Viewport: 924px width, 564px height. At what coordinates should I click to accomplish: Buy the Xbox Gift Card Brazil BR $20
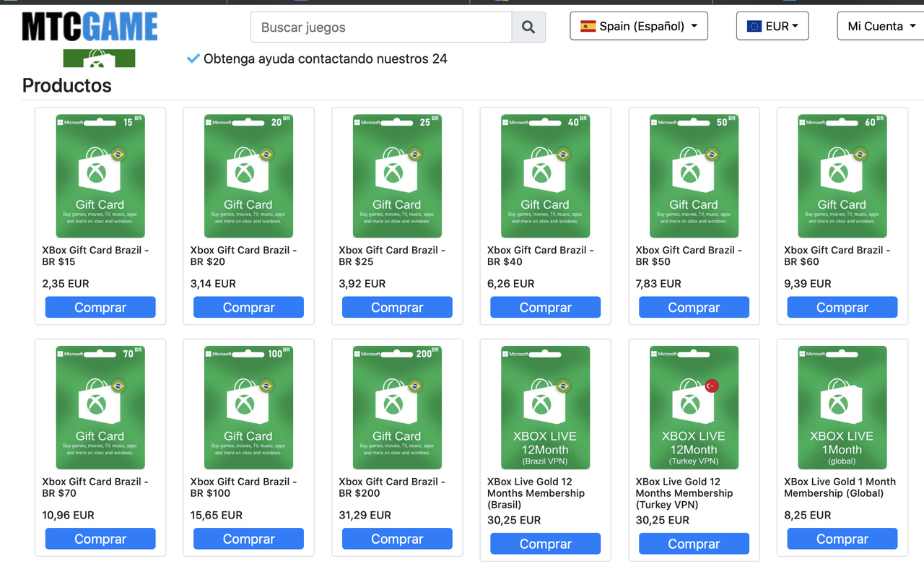click(x=248, y=308)
